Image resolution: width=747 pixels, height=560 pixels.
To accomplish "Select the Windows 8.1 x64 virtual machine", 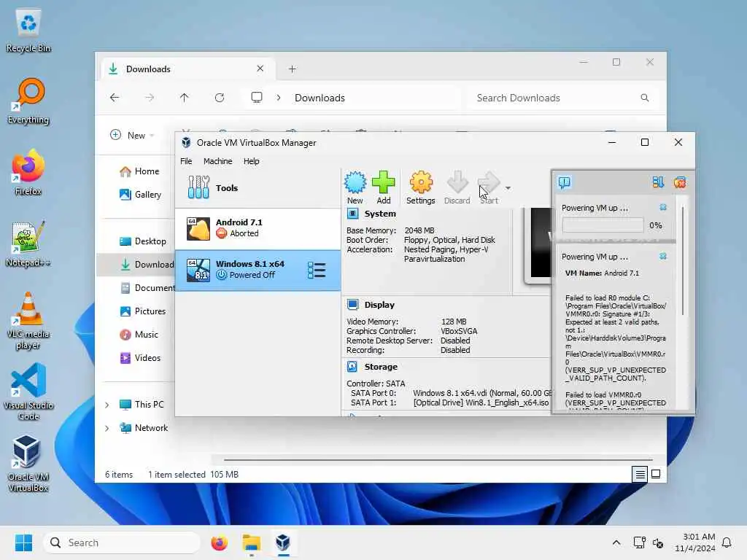I will (258, 270).
